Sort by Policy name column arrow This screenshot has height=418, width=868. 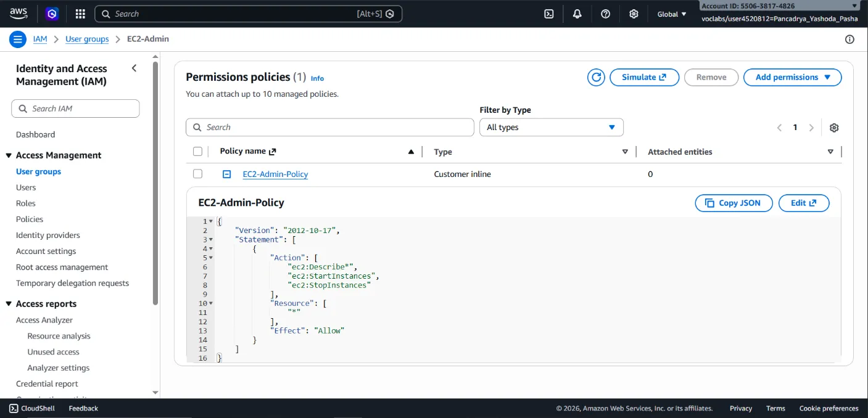411,152
